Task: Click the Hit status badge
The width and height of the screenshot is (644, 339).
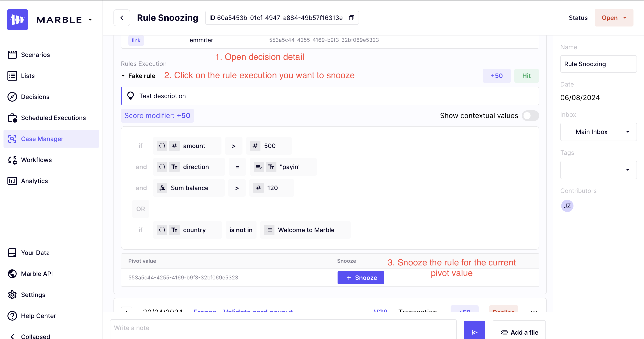Action: pyautogui.click(x=526, y=76)
